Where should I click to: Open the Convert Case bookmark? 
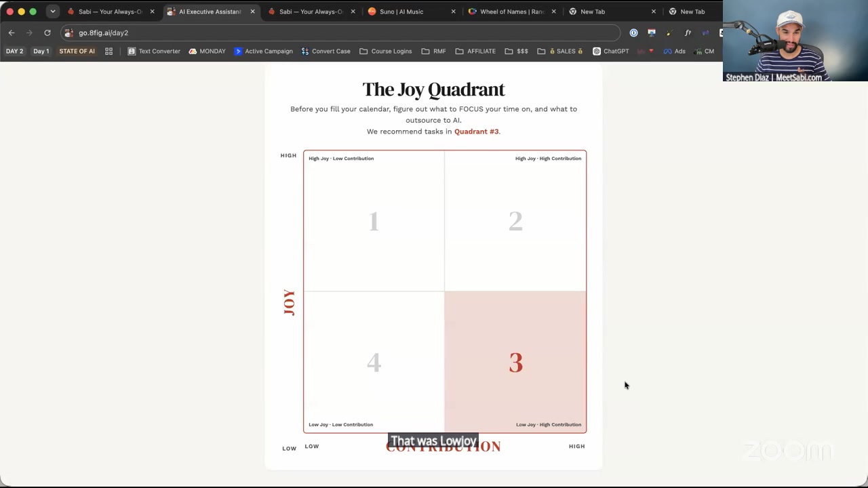(x=325, y=51)
